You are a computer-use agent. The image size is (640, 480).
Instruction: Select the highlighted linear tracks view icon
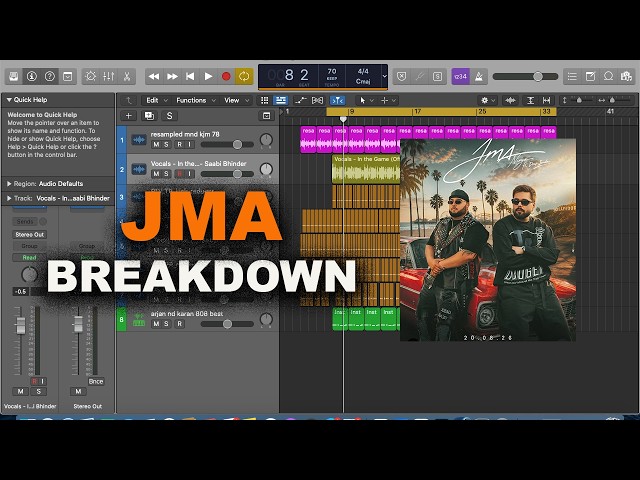[280, 100]
